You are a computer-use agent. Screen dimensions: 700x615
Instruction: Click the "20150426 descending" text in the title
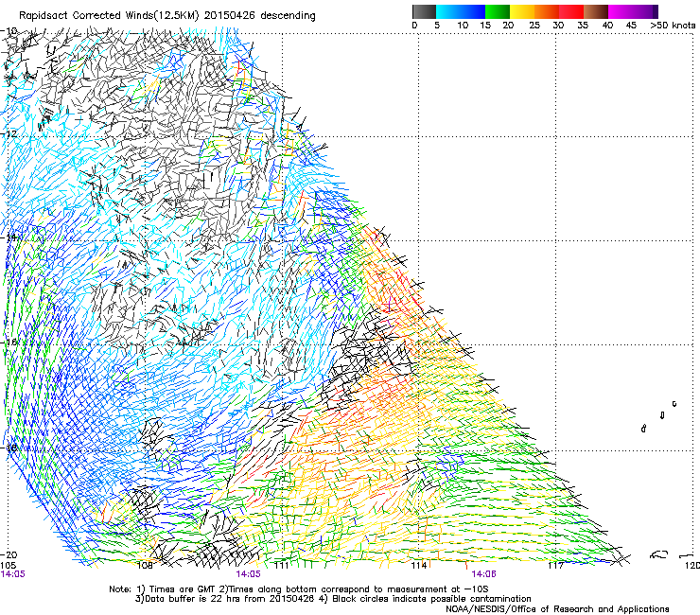pyautogui.click(x=260, y=16)
